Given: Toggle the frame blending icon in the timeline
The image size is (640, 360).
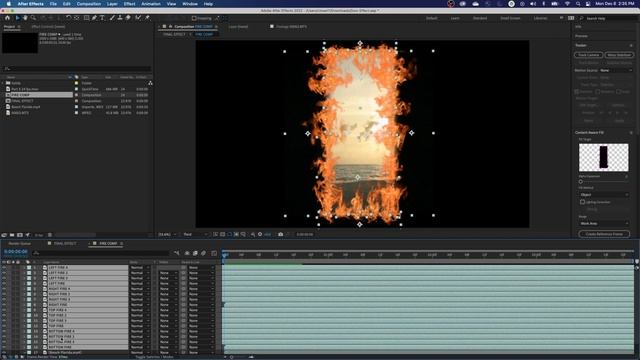Looking at the screenshot, I should (195, 253).
